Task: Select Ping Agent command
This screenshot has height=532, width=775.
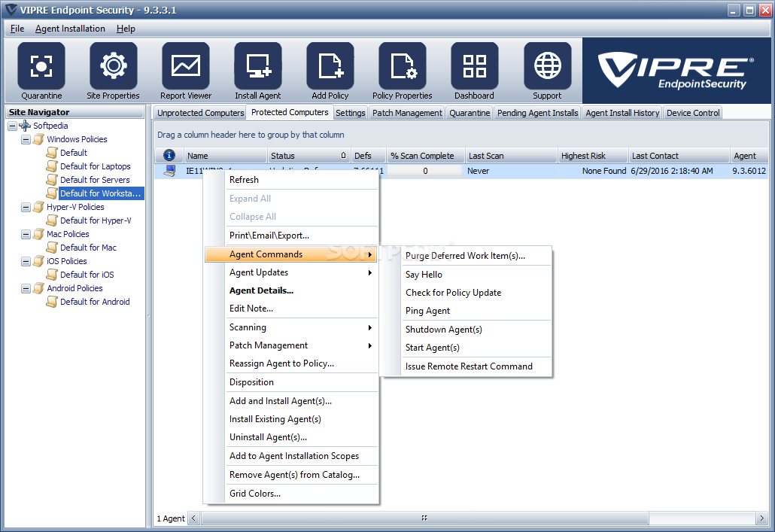Action: pyautogui.click(x=467, y=311)
